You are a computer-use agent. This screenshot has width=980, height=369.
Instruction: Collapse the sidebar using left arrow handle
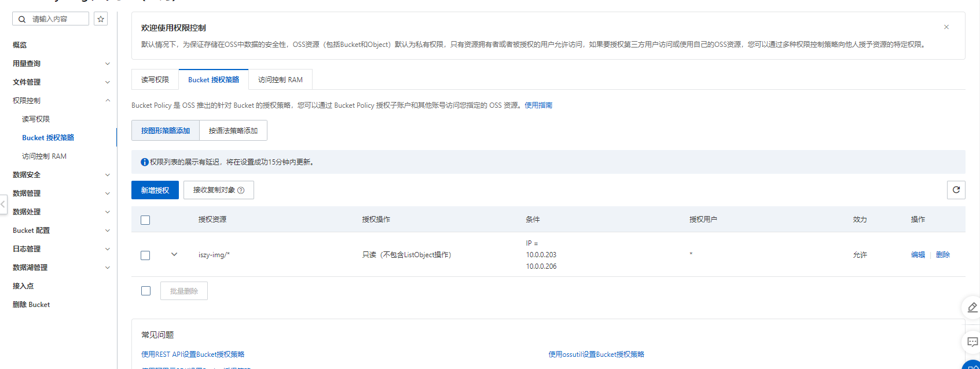(x=3, y=204)
